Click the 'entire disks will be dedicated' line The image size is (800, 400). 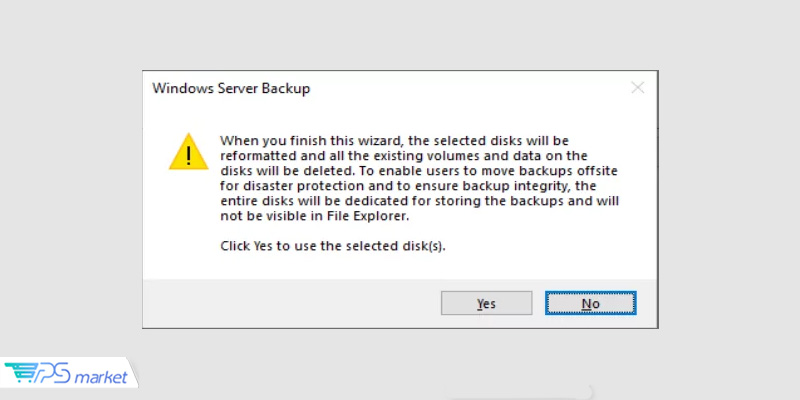pos(419,201)
